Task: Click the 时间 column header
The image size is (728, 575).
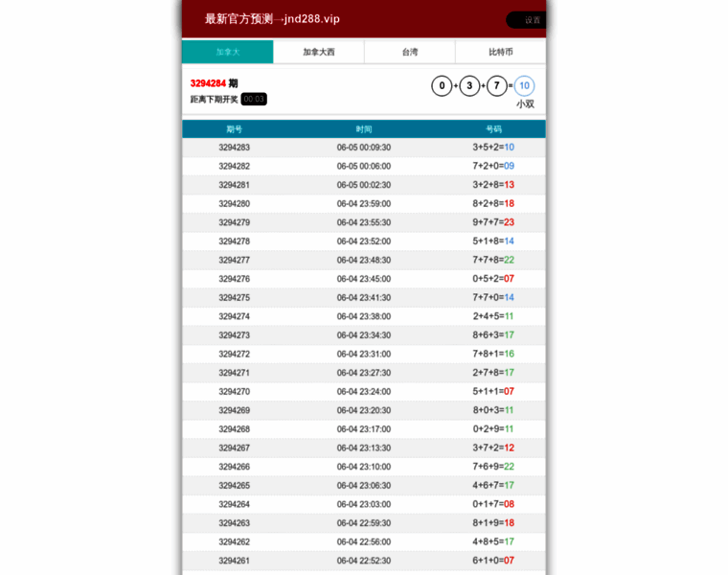Action: [364, 129]
